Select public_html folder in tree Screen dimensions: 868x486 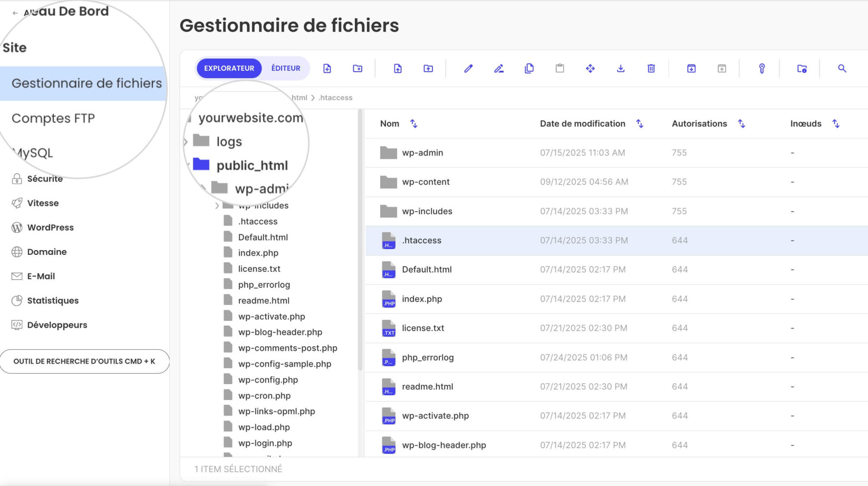pos(252,165)
